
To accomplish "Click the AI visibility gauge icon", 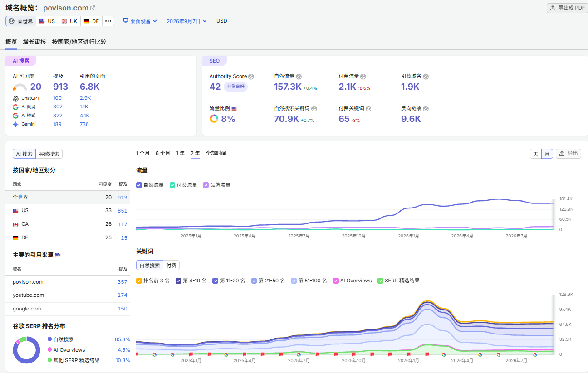I will [x=20, y=87].
